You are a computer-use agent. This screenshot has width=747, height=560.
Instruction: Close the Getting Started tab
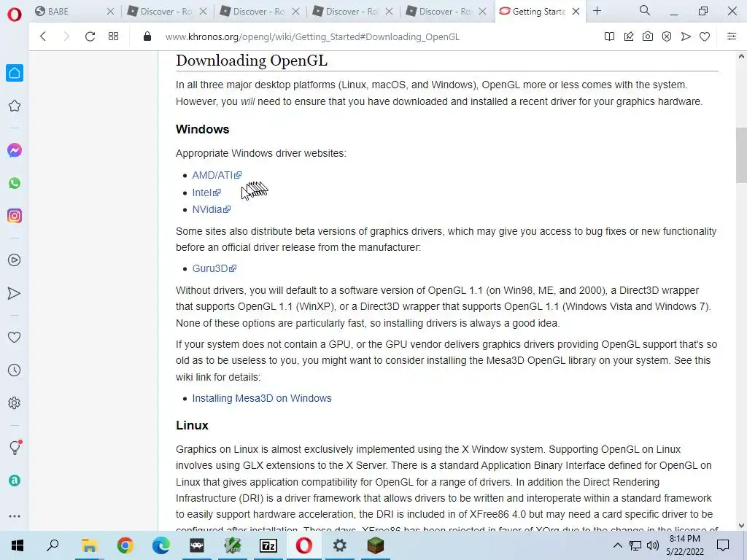tap(576, 12)
